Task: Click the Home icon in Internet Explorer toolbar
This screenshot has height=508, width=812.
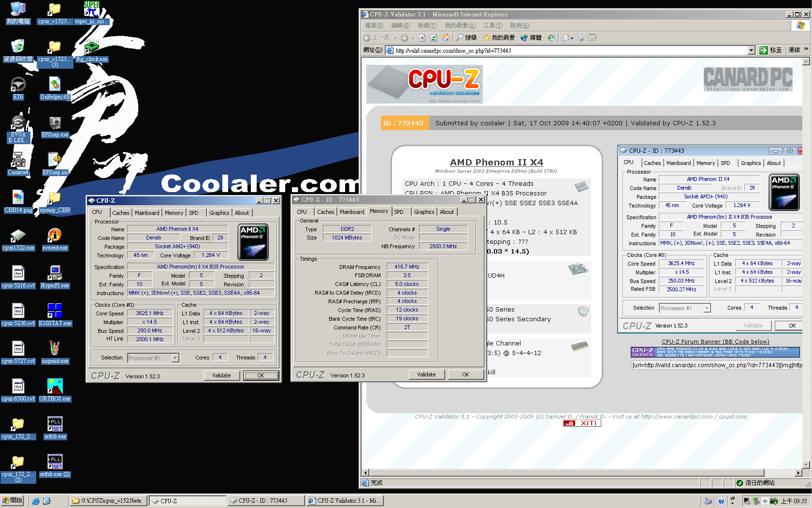Action: (446, 38)
